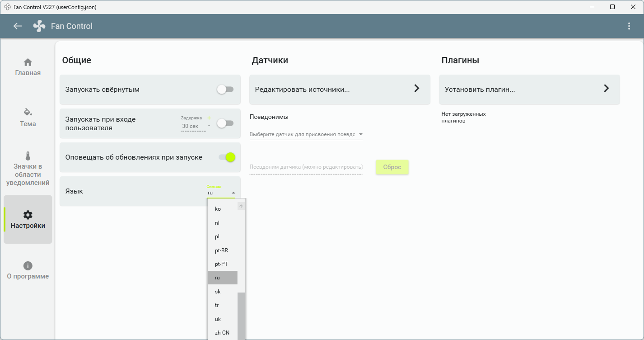Click the Датчики section heading
Image resolution: width=644 pixels, height=340 pixels.
pos(270,60)
